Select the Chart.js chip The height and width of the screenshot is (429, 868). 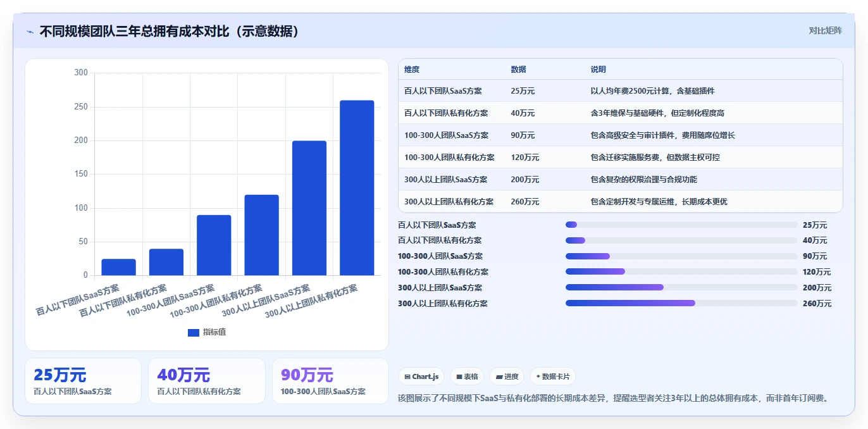pyautogui.click(x=421, y=376)
